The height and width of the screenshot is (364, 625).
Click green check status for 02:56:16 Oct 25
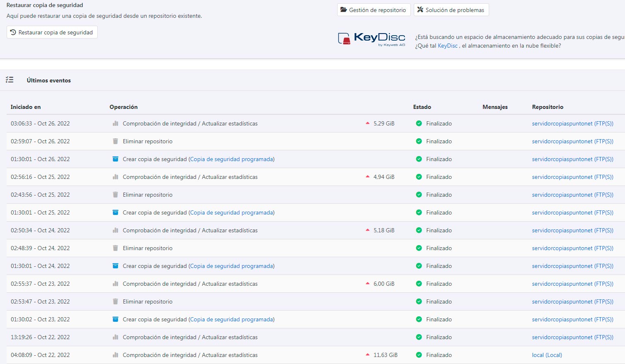tap(419, 177)
